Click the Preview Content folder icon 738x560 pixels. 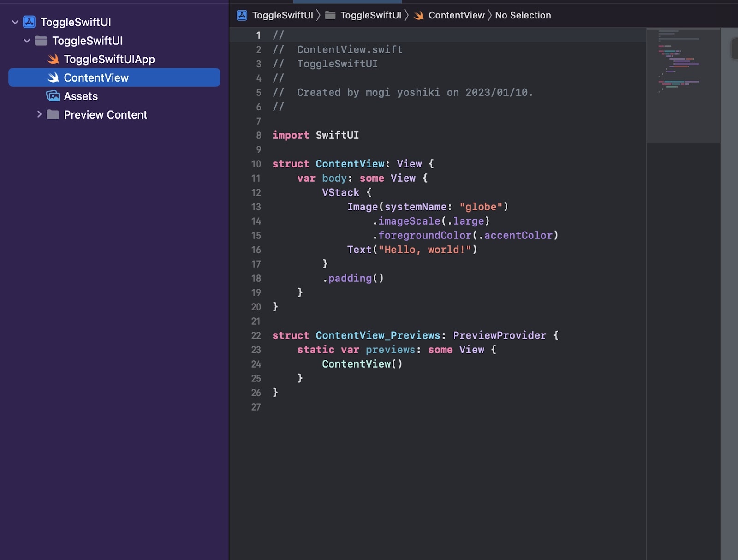click(x=53, y=114)
